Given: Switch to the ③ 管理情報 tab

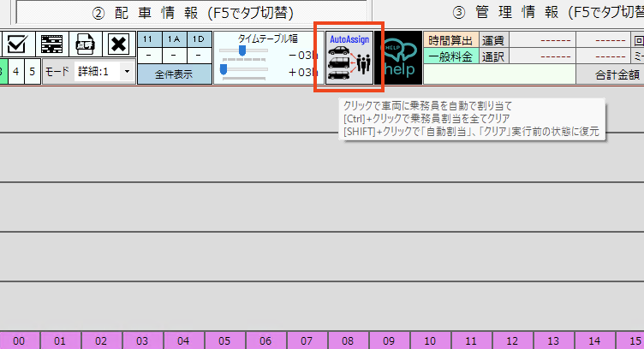Looking at the screenshot, I should (546, 13).
